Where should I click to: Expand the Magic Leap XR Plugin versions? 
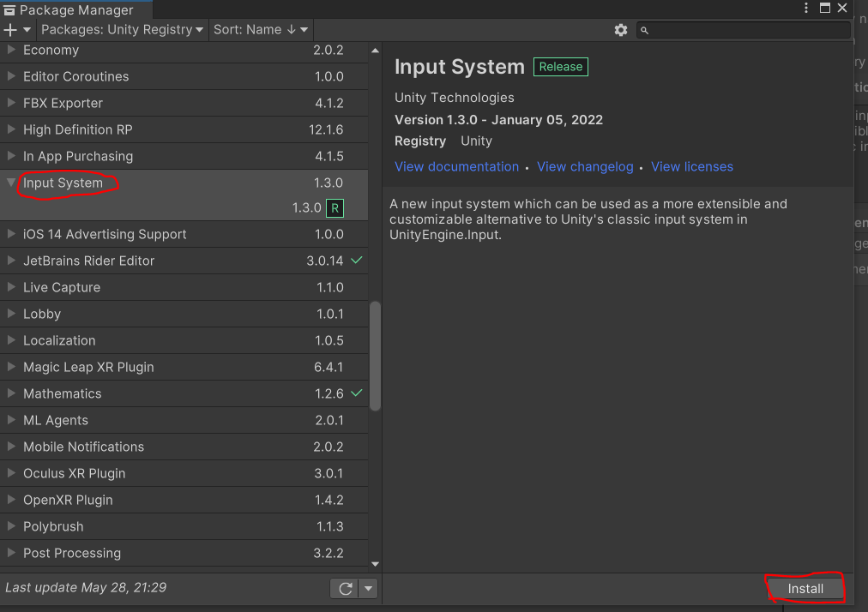tap(10, 367)
